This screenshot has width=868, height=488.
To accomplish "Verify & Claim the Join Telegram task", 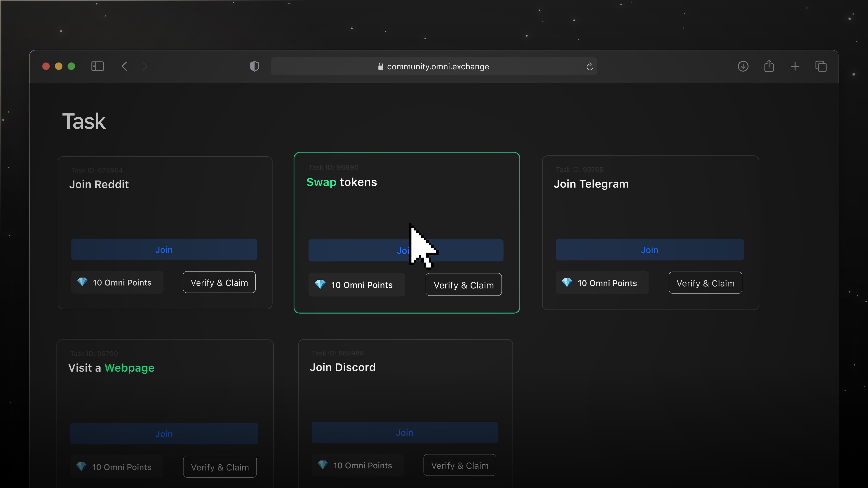I will coord(705,283).
